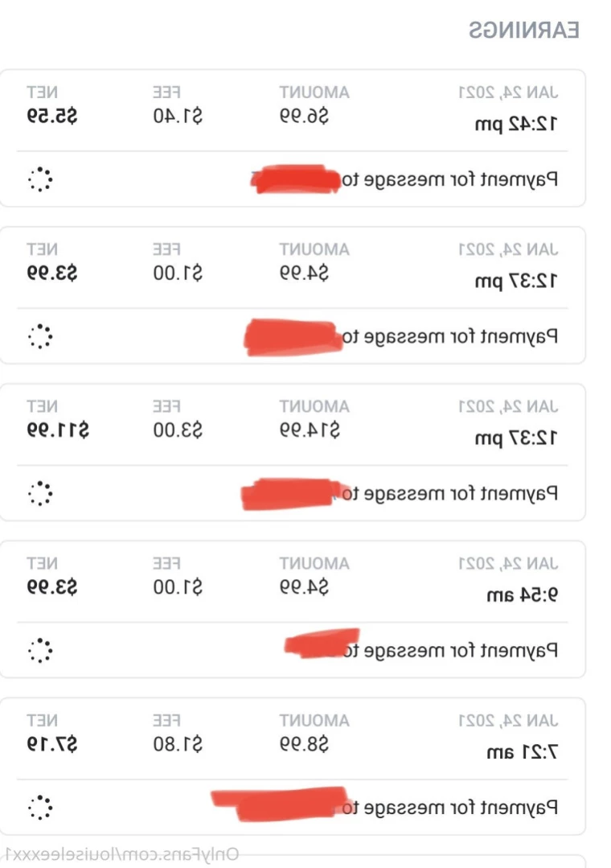Screen dimensions: 611x868
Task: Open redacted username on the $14.99 payment
Action: (x=292, y=494)
